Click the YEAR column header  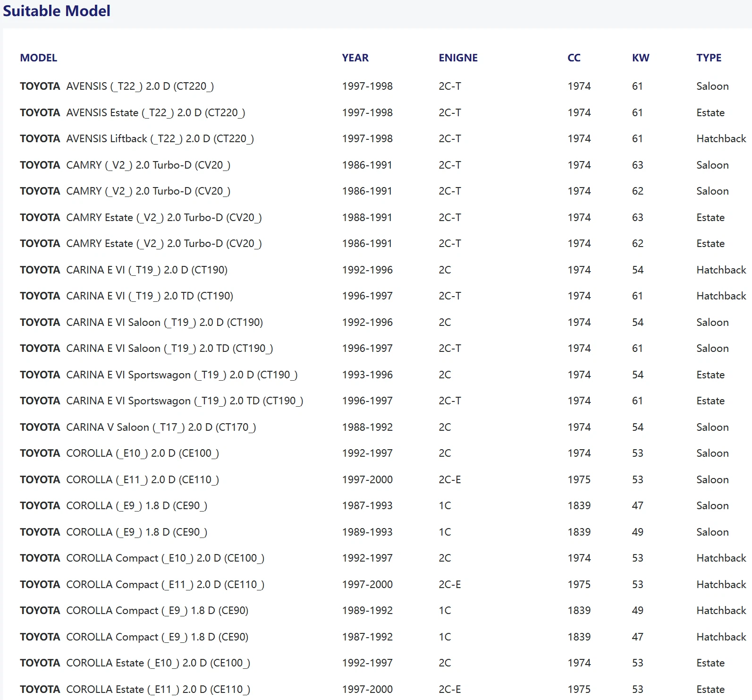point(355,58)
